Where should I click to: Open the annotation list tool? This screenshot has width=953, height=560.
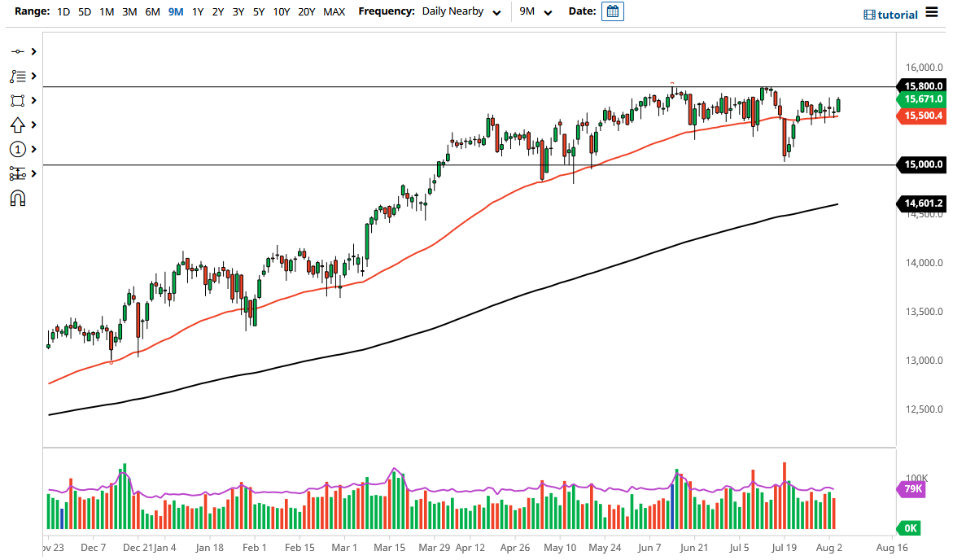click(x=18, y=76)
